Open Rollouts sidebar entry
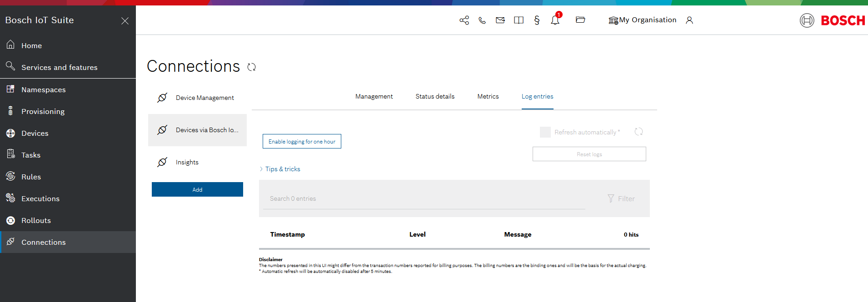Image resolution: width=868 pixels, height=302 pixels. [x=68, y=220]
